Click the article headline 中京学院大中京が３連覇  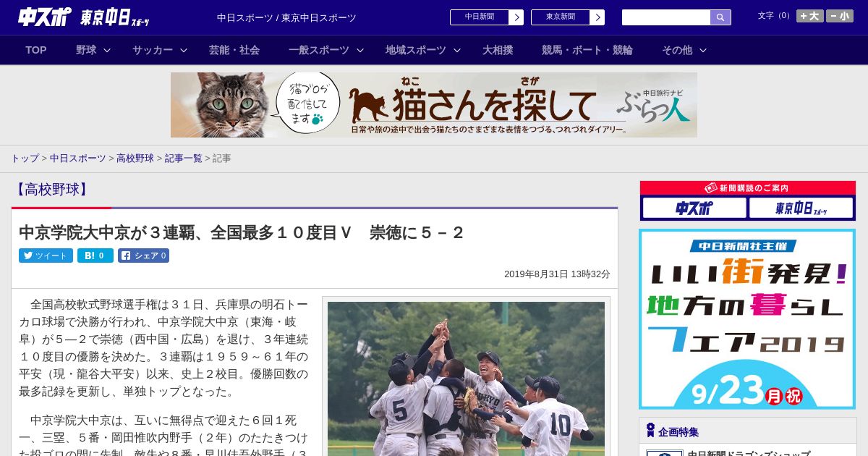[241, 233]
